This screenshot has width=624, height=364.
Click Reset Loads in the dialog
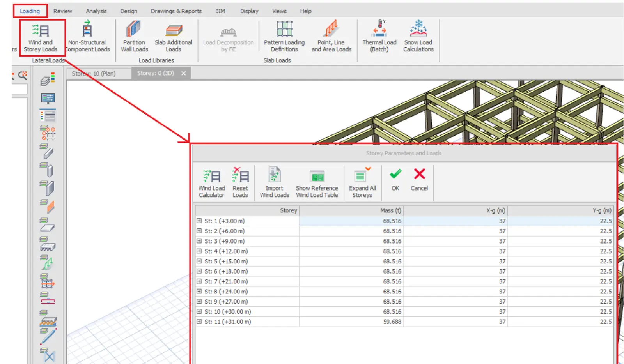click(x=240, y=184)
